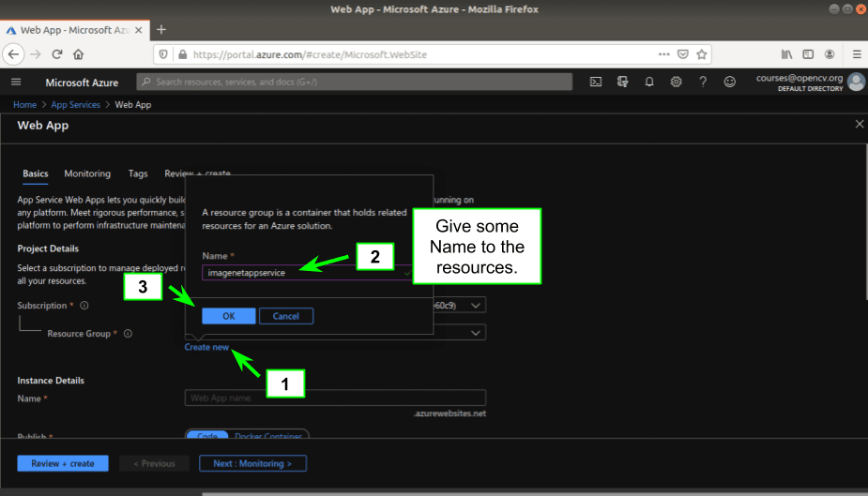Viewport: 868px width, 496px height.
Task: Bookmark this page with the star icon
Action: tap(702, 54)
